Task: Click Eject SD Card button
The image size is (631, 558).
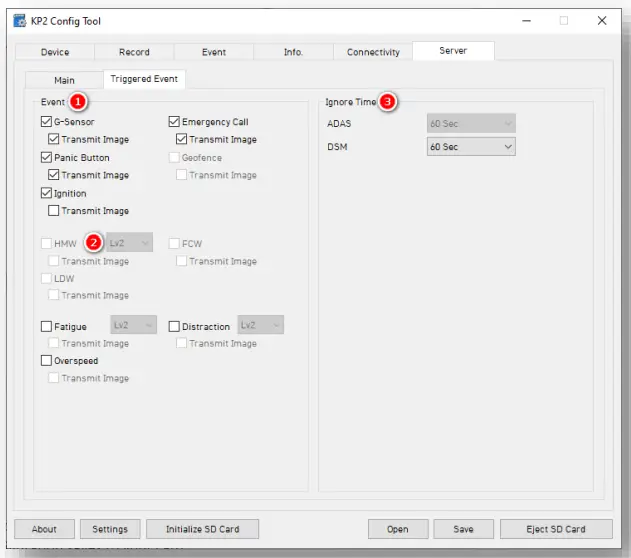Action: pyautogui.click(x=556, y=529)
